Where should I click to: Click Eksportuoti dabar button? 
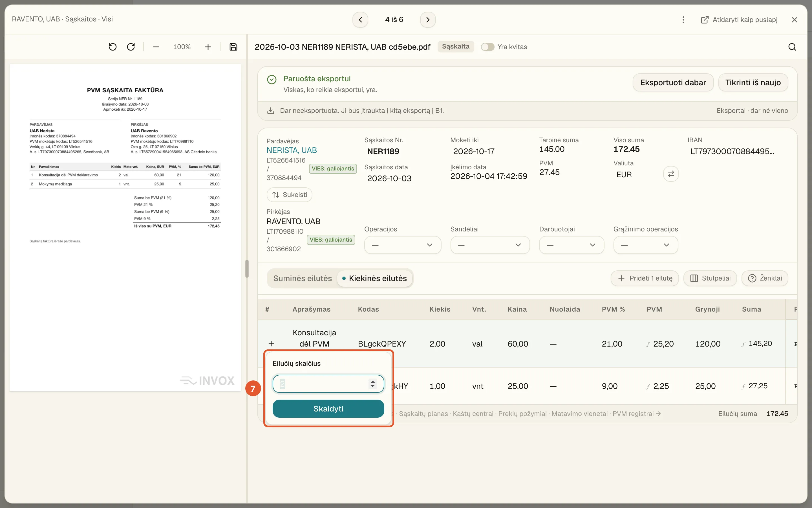673,82
